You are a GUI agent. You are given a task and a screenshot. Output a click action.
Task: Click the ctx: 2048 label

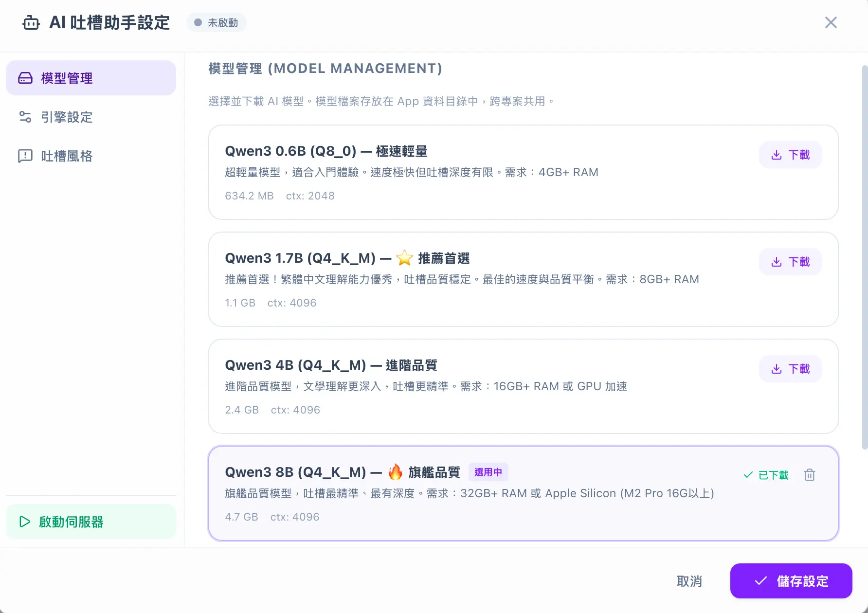coord(310,196)
